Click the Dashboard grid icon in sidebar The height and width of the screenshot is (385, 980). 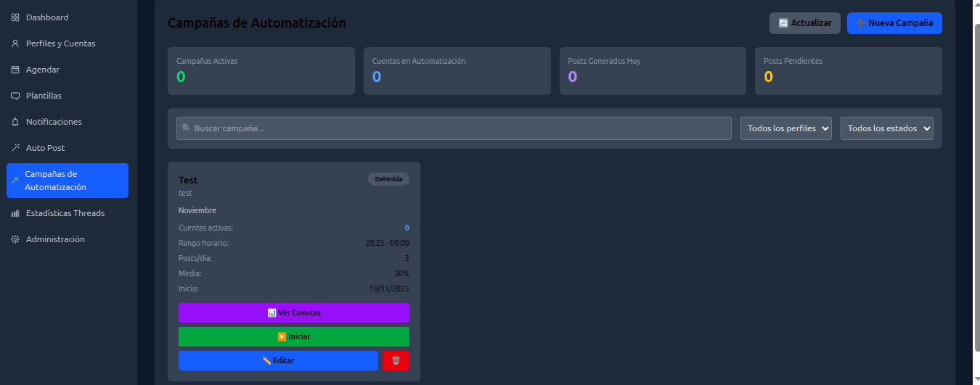(x=15, y=17)
